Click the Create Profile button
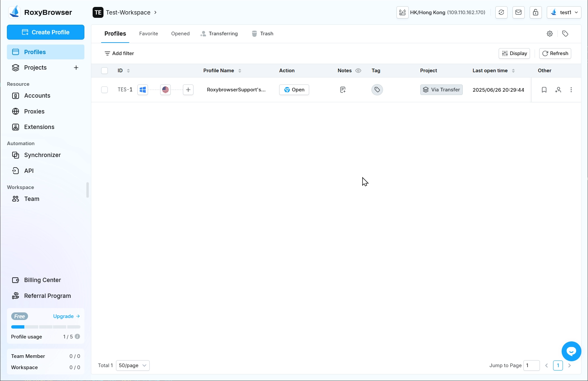The height and width of the screenshot is (381, 588). click(45, 32)
